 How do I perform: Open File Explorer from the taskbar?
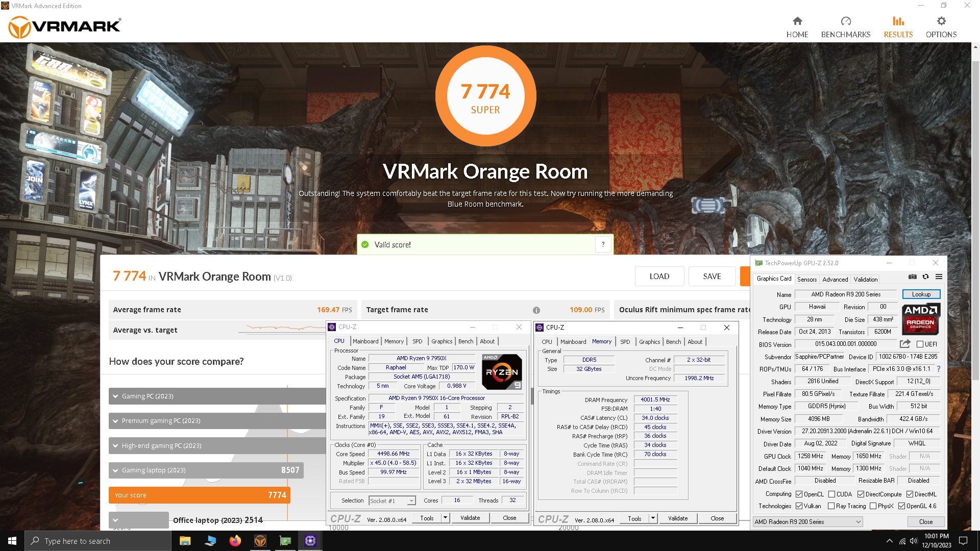click(x=185, y=541)
